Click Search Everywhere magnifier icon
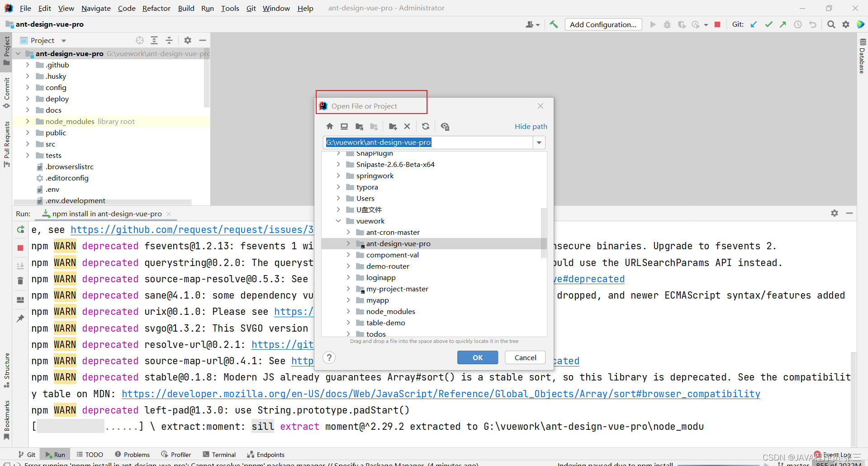The image size is (868, 466). (831, 24)
